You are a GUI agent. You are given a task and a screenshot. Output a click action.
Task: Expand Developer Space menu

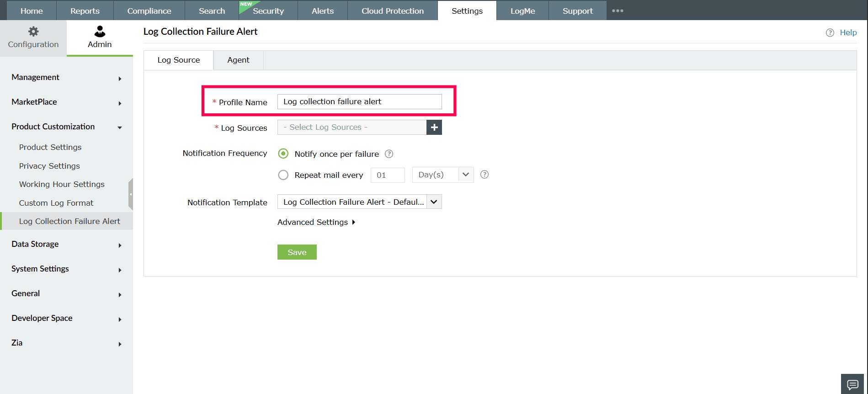(66, 319)
